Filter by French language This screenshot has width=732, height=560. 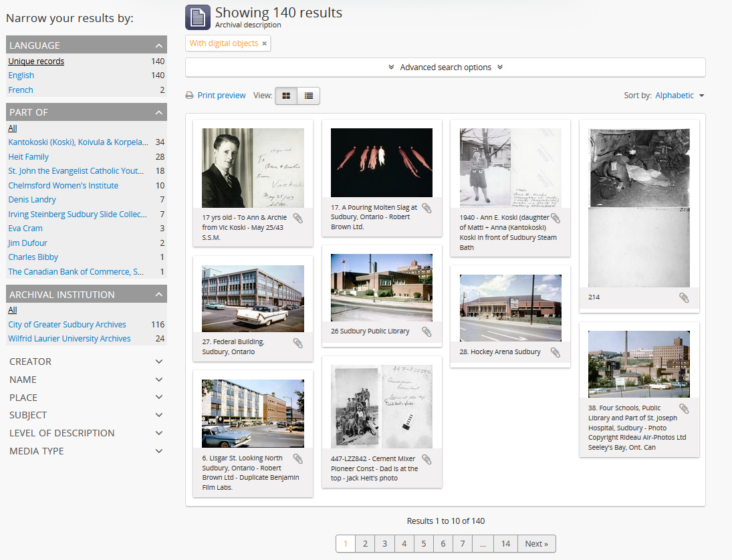(x=21, y=90)
